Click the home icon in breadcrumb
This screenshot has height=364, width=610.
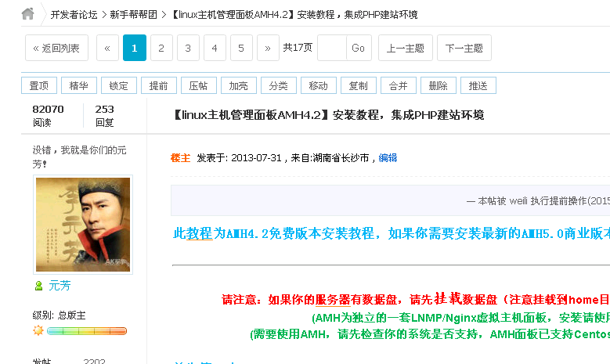point(27,14)
